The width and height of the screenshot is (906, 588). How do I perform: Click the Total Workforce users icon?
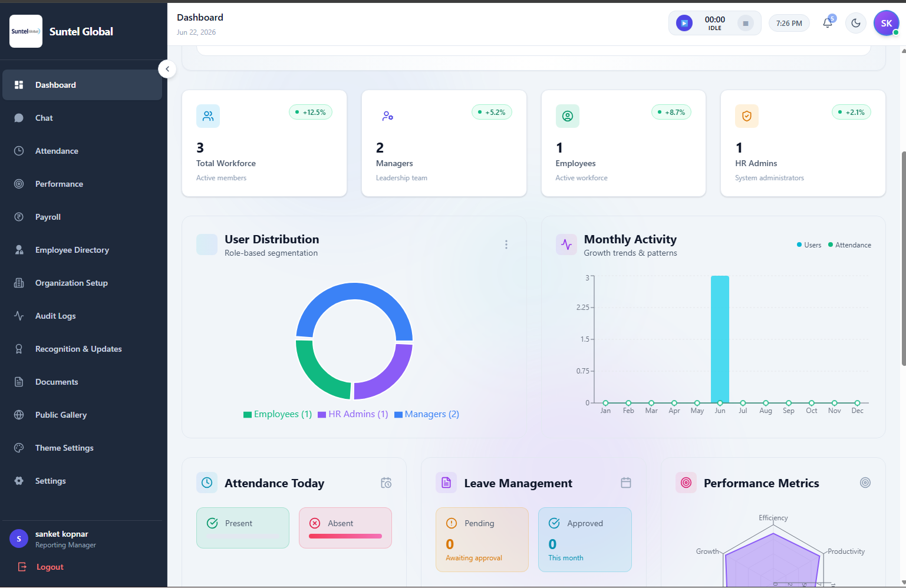tap(208, 116)
